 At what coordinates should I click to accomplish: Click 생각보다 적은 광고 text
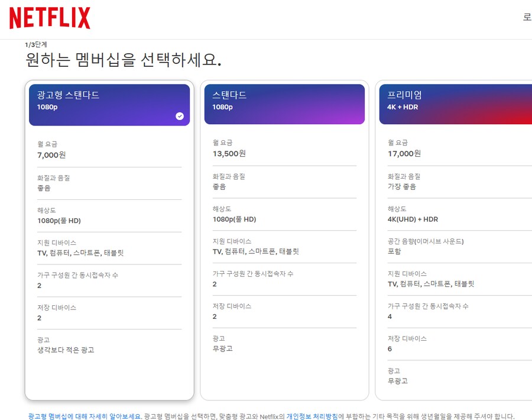tap(66, 350)
